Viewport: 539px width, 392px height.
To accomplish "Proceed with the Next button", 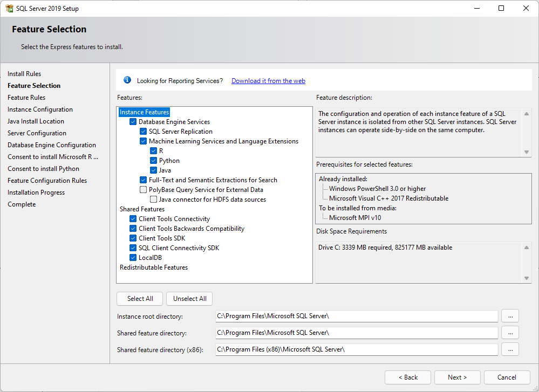I will [458, 377].
